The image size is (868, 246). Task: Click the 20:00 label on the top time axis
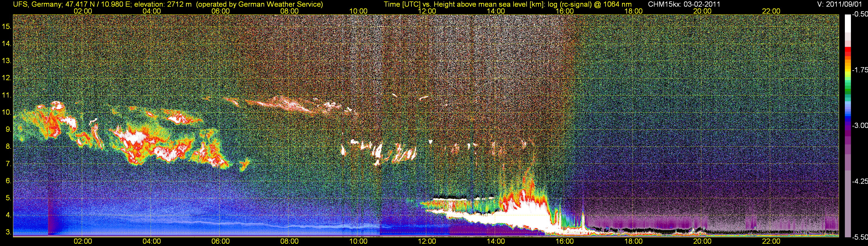click(702, 11)
